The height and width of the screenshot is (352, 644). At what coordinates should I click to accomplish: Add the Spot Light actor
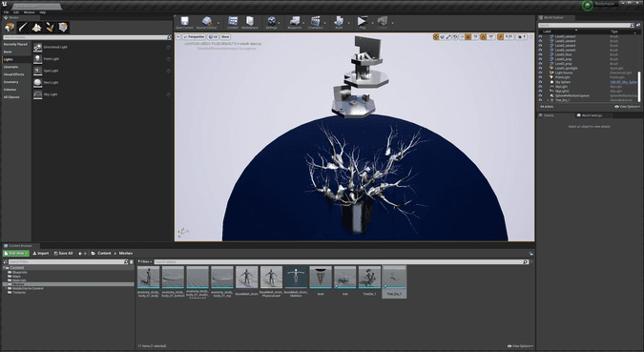102,71
